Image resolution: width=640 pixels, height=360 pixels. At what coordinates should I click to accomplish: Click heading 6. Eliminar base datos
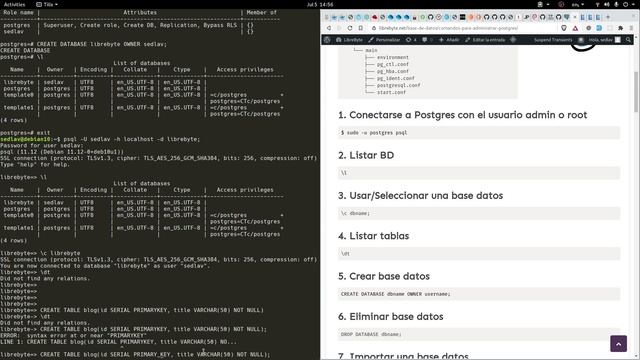391,316
